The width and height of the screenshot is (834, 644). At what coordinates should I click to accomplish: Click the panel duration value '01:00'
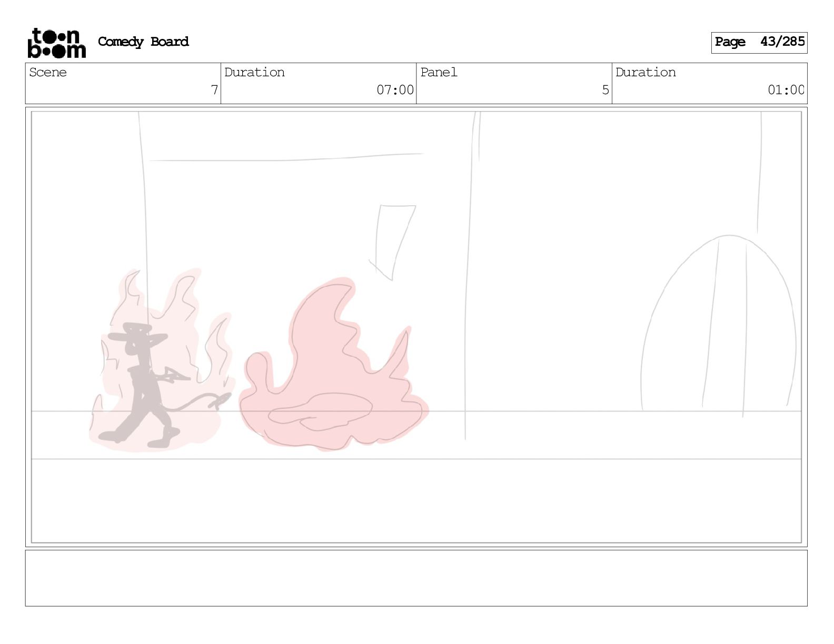tap(786, 90)
